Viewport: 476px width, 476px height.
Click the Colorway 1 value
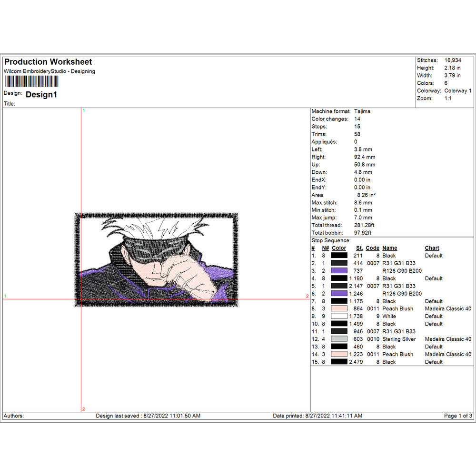[x=458, y=91]
